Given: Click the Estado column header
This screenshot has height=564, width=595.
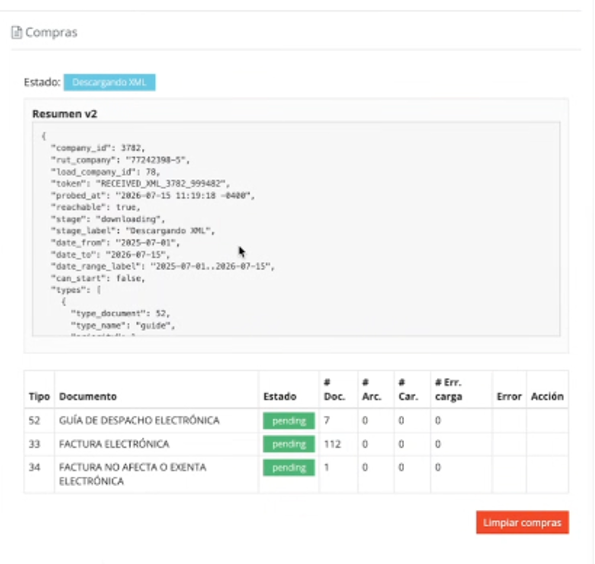Looking at the screenshot, I should coord(280,396).
